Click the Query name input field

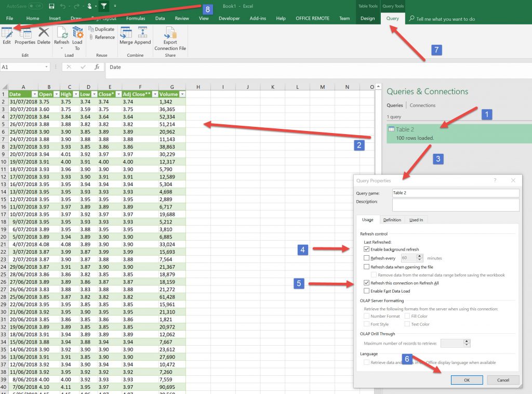455,193
